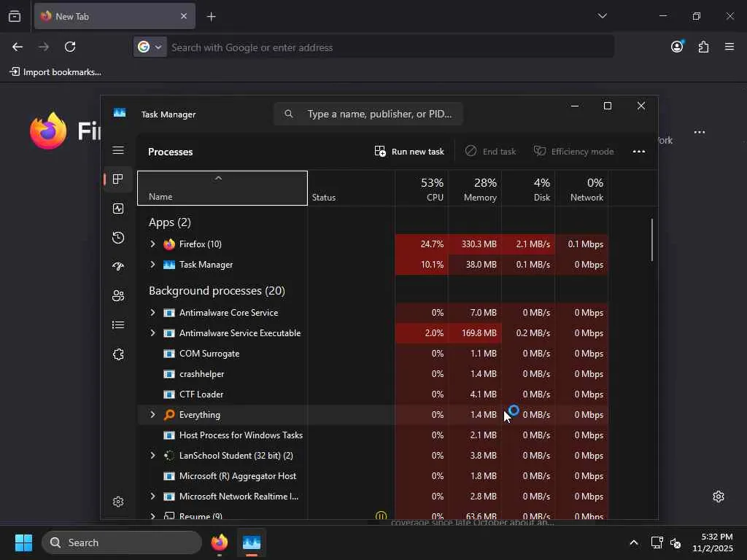This screenshot has height=560, width=747.
Task: Expand LanSchool Student (32 bit) row
Action: (152, 455)
